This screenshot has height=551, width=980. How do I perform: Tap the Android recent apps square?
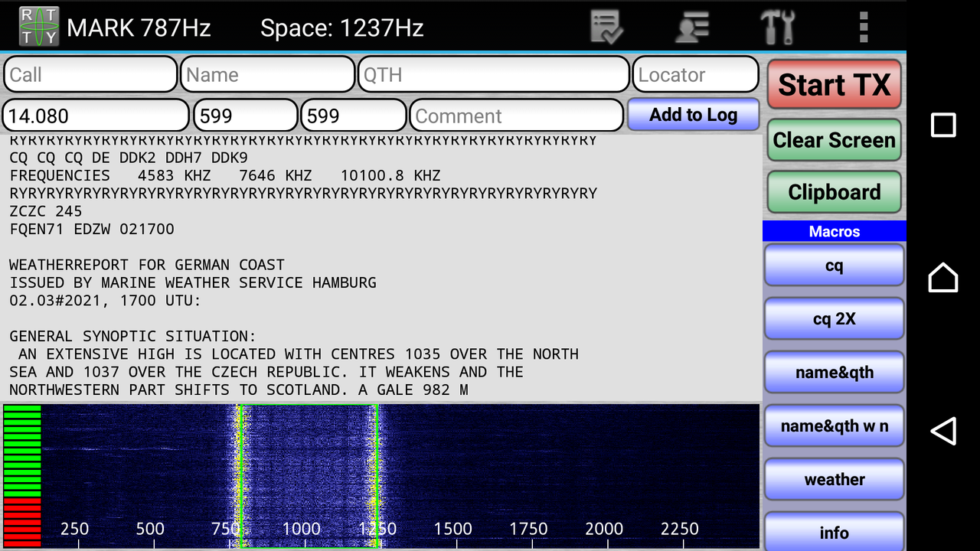(x=943, y=125)
